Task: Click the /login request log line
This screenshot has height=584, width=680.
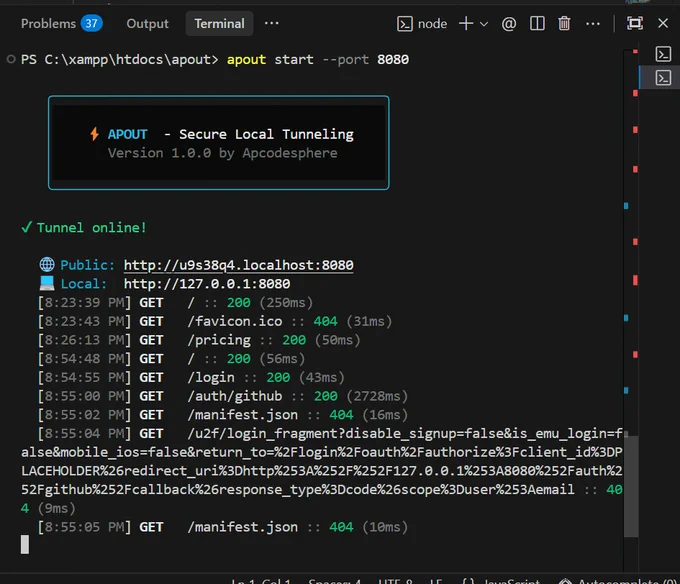Action: coord(191,378)
